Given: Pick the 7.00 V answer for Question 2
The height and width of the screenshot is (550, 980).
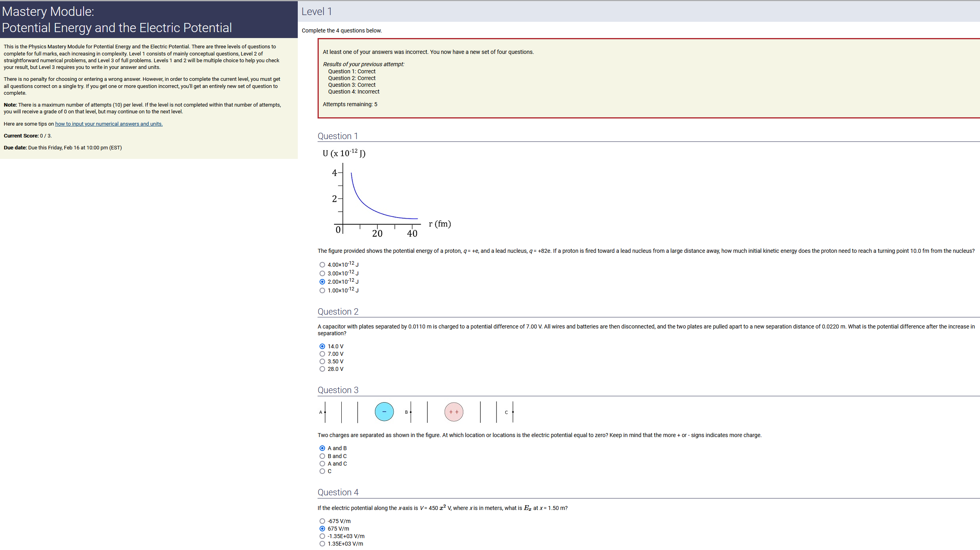Looking at the screenshot, I should pos(322,354).
